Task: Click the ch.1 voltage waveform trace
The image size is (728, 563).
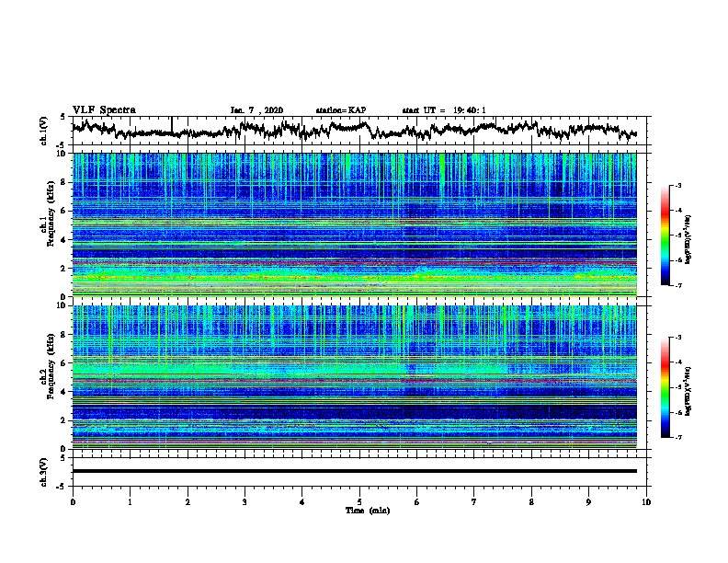Action: tap(354, 130)
